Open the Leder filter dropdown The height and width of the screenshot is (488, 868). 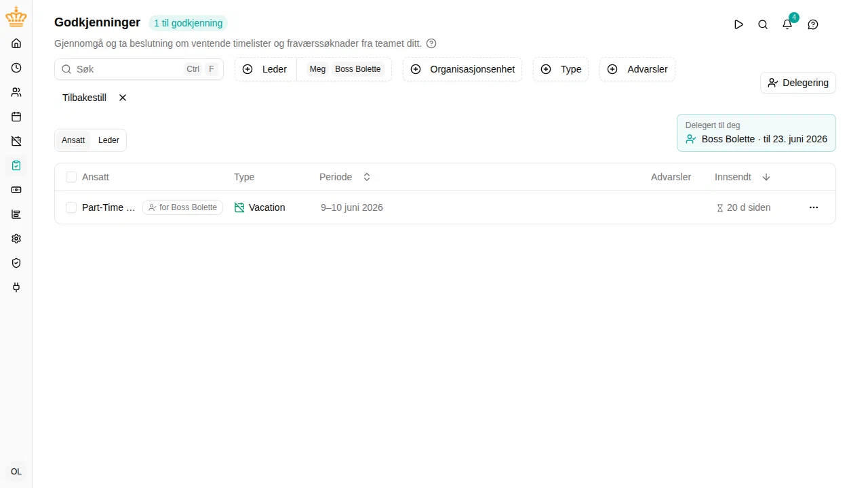(266, 69)
